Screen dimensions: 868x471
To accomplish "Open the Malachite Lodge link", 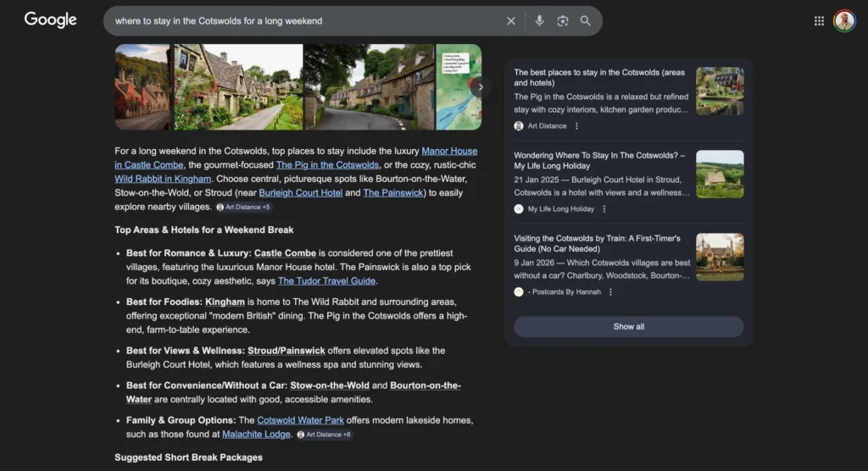I will (x=256, y=434).
